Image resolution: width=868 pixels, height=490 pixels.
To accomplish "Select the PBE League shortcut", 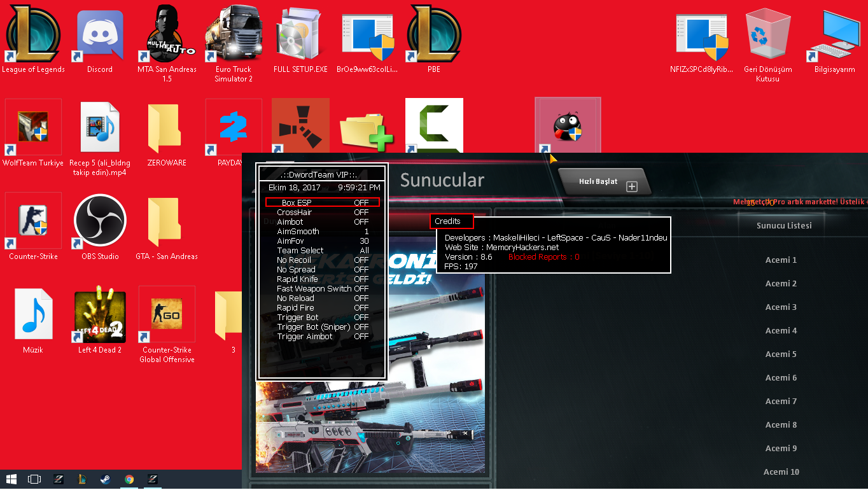I will [434, 39].
